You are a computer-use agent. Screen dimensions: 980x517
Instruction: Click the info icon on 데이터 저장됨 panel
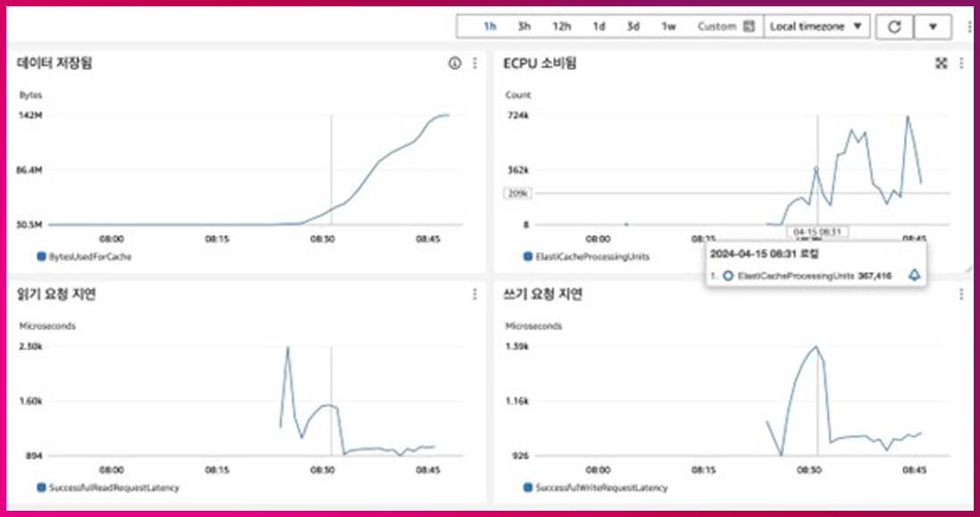pos(454,63)
